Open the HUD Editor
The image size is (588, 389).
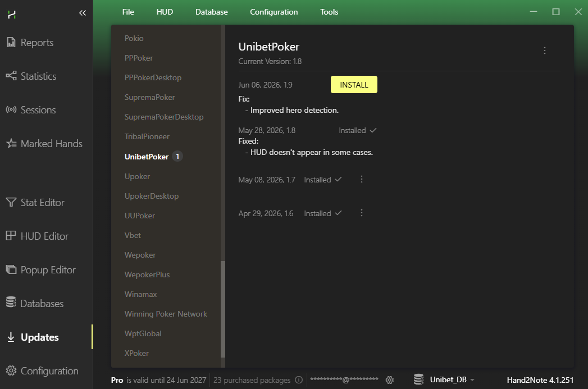(x=37, y=236)
